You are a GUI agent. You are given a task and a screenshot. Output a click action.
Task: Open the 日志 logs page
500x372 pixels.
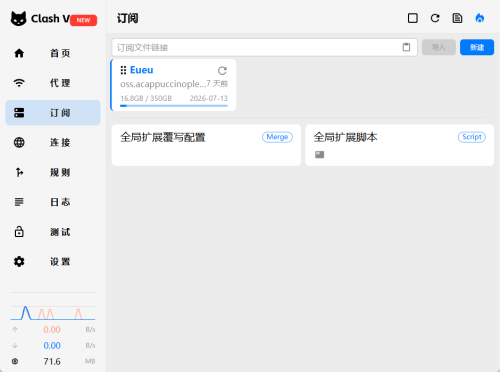(x=53, y=202)
